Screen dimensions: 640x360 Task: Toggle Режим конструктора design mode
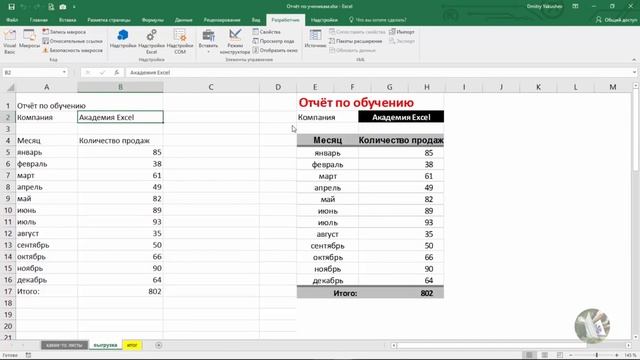235,41
